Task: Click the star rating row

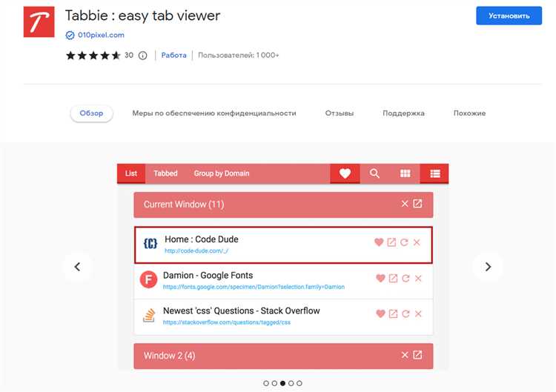Action: pyautogui.click(x=93, y=56)
